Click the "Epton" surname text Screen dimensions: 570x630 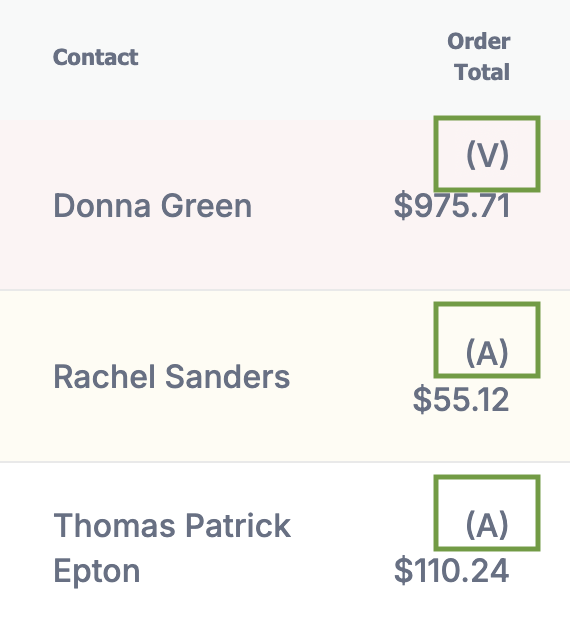tap(96, 571)
